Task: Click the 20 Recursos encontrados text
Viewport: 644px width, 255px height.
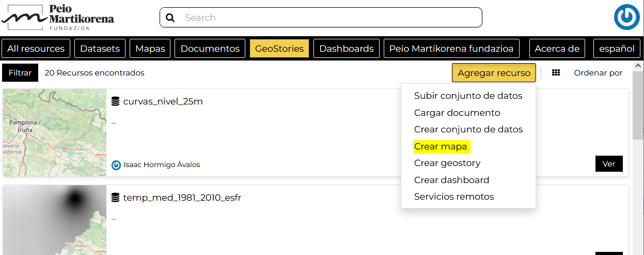Action: coord(95,73)
